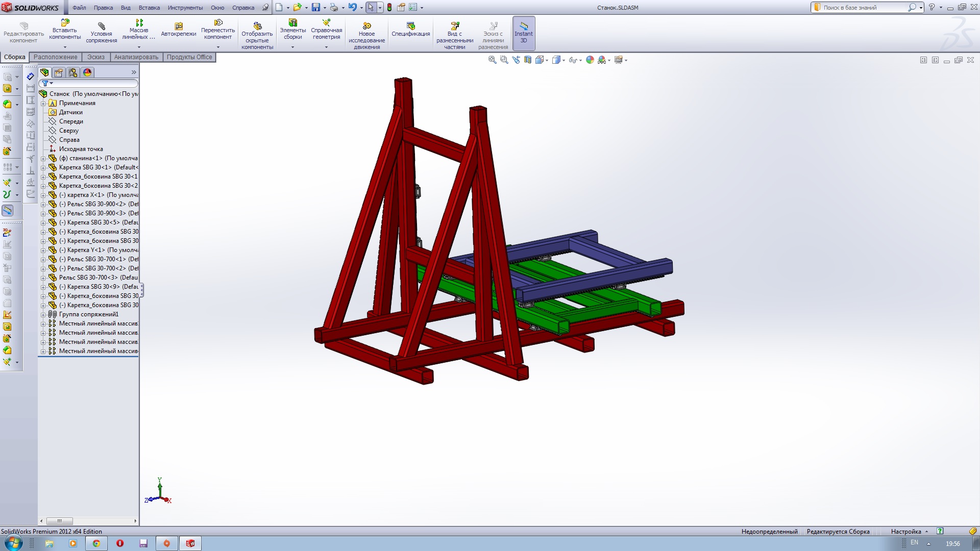
Task: Click Previous View icon in view toolbar
Action: point(516,60)
